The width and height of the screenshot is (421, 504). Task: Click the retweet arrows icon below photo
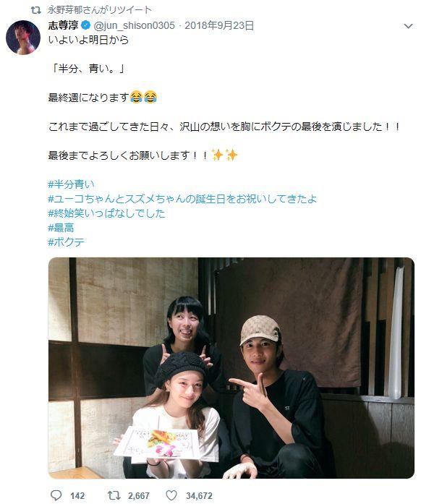(114, 495)
